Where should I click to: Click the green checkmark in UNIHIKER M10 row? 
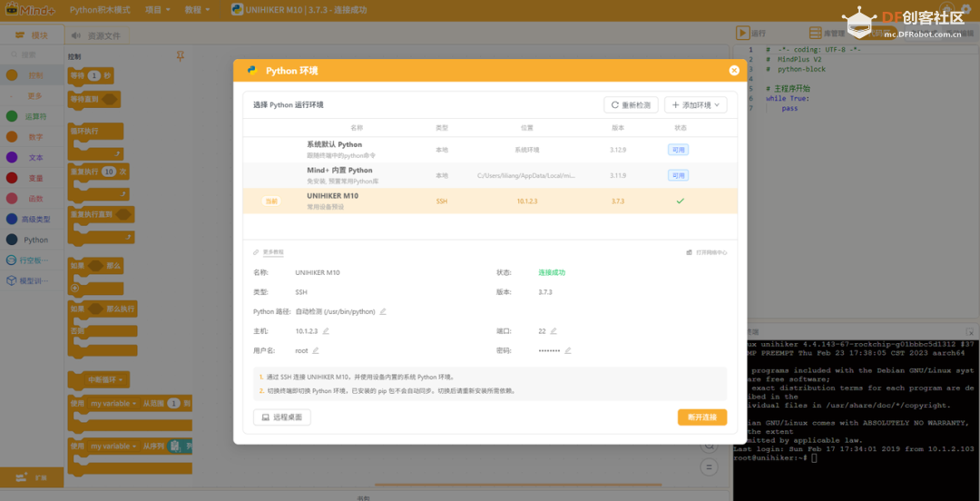[x=680, y=201]
